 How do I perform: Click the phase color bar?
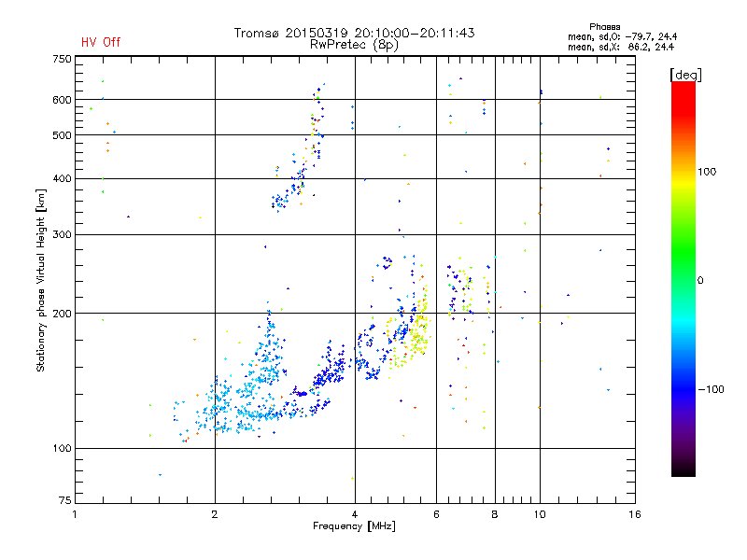[x=684, y=278]
